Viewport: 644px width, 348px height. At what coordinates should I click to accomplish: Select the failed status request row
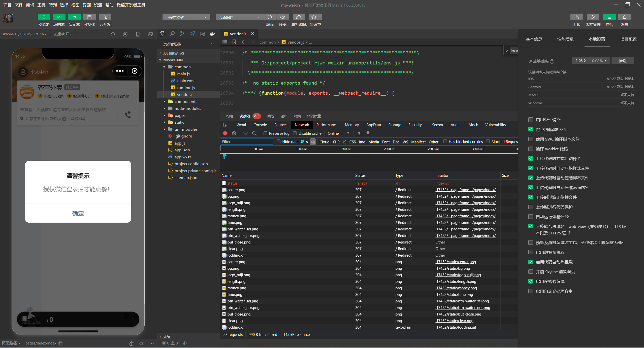(369, 183)
